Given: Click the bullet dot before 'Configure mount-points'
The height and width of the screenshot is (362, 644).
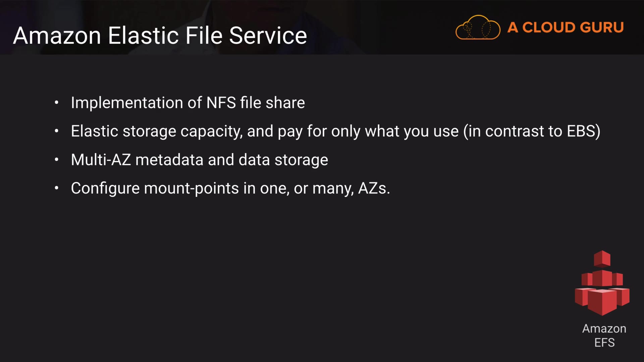Looking at the screenshot, I should point(56,188).
